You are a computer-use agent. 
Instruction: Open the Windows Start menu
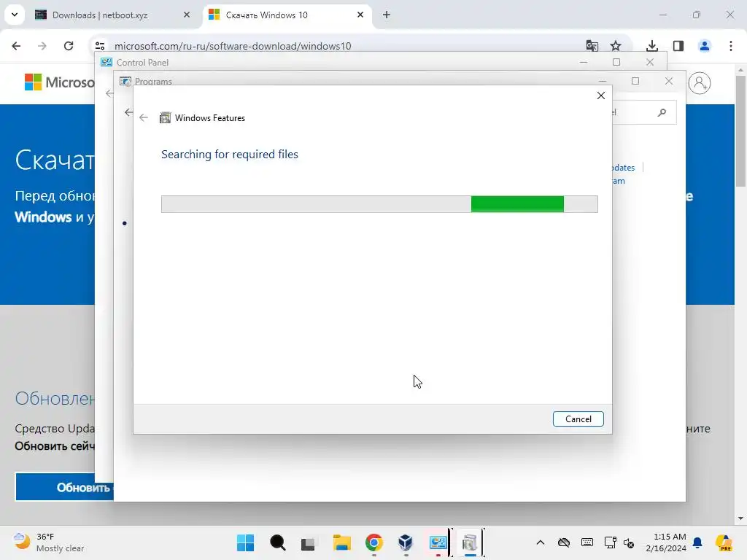coord(245,542)
